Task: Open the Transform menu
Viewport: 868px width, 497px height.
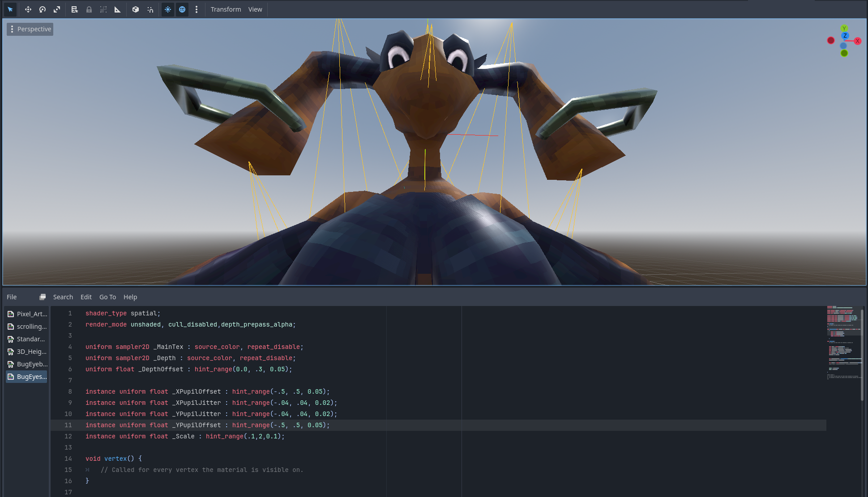Action: (226, 9)
